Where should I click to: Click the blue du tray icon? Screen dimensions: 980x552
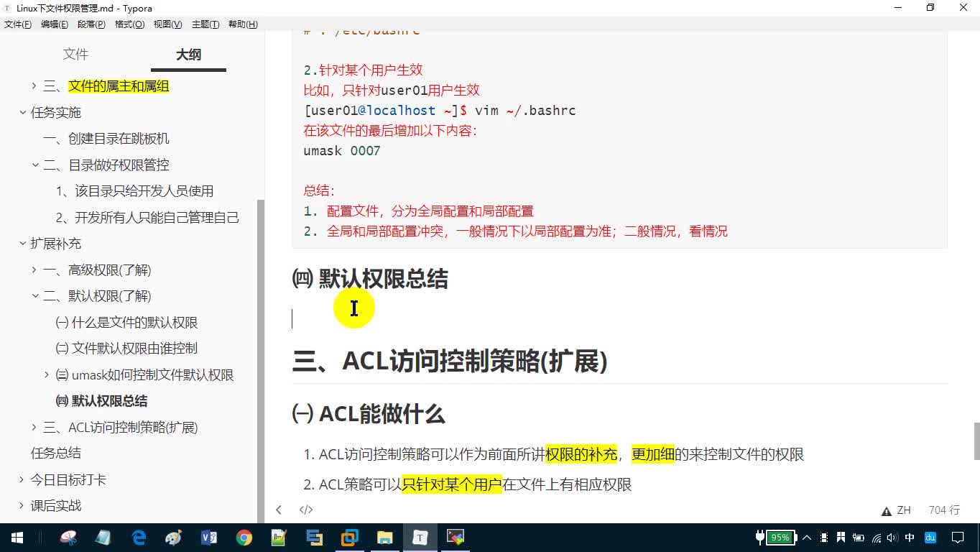pos(930,538)
